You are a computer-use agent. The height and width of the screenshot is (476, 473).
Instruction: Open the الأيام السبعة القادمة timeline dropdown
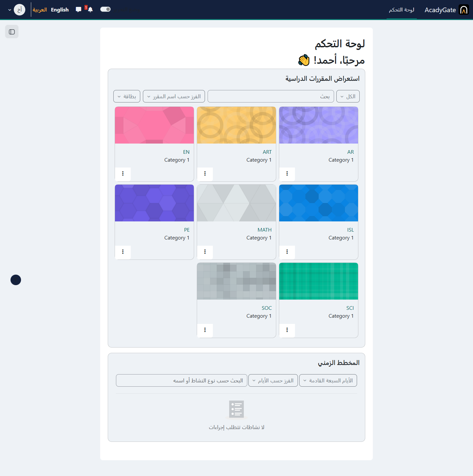(x=328, y=380)
